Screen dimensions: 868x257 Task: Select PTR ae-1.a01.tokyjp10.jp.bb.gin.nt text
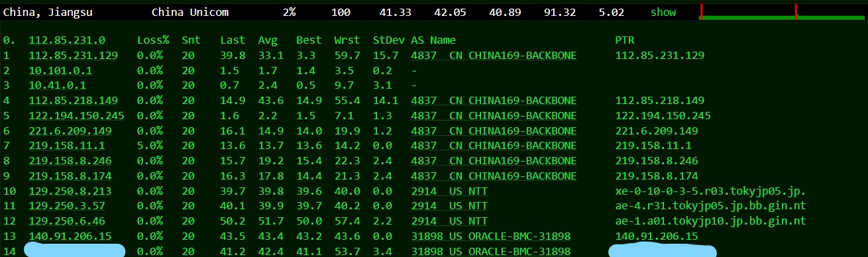click(x=710, y=221)
